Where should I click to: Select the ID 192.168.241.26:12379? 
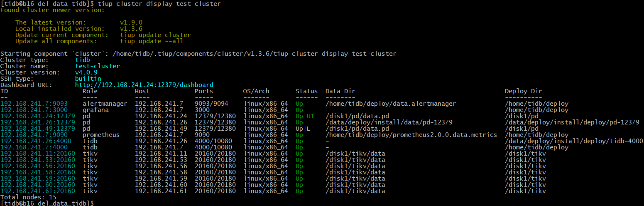[x=38, y=122]
